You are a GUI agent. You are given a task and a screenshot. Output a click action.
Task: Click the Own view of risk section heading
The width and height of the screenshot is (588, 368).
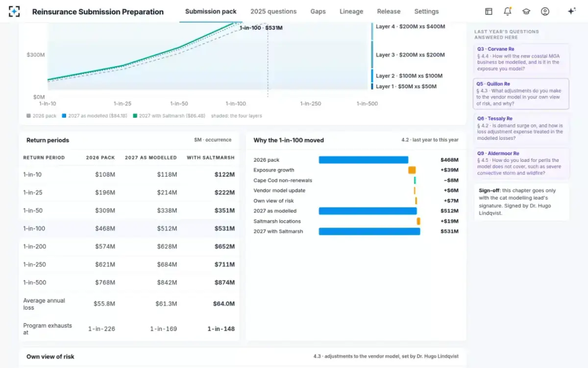(x=50, y=357)
